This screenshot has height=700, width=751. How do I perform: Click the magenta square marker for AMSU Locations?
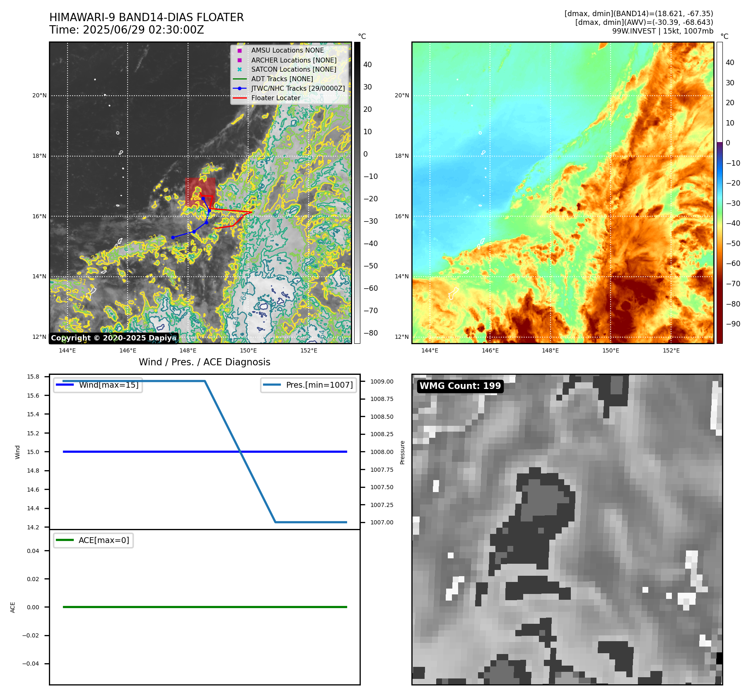239,51
